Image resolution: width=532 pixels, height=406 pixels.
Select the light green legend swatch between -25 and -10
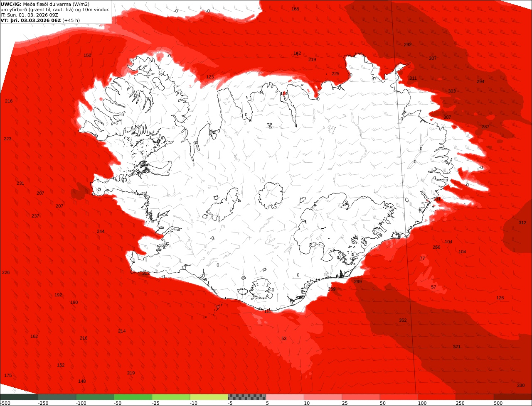171,397
